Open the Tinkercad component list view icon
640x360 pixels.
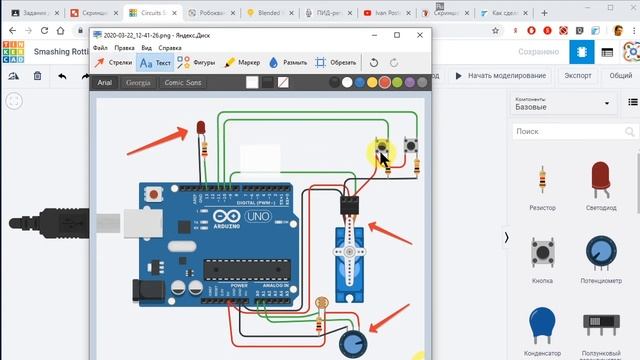click(x=607, y=52)
